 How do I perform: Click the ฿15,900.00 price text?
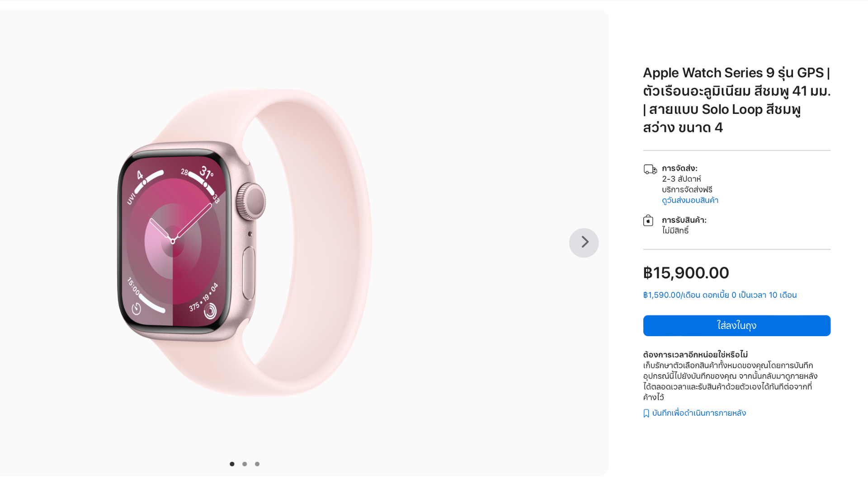(x=686, y=273)
